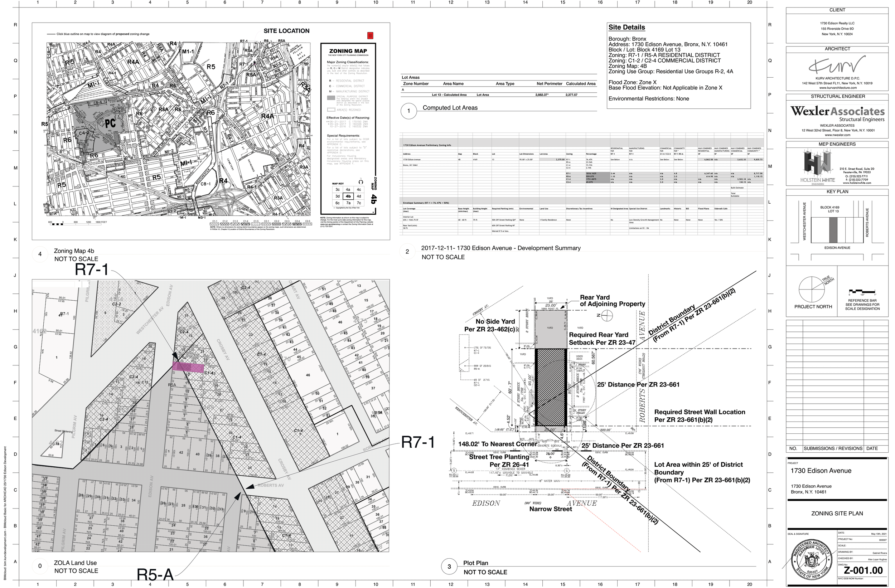
Task: Click the large R5-A callout label
Action: 155,575
